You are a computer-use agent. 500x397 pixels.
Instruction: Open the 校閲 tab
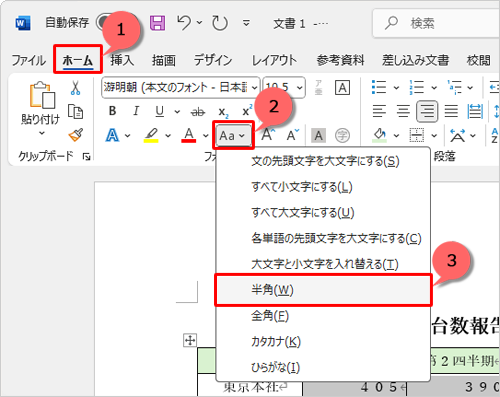coord(479,60)
